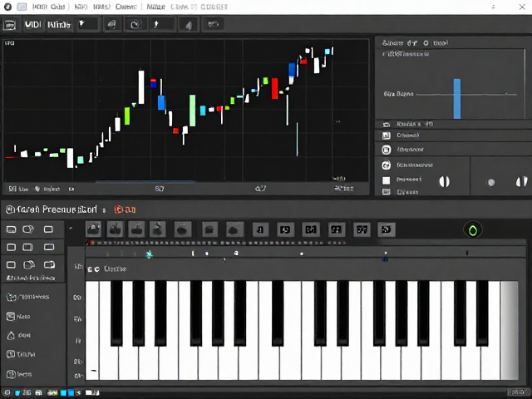532x399 pixels.
Task: Open the second sidebar item with screen icon
Action: pos(18,317)
